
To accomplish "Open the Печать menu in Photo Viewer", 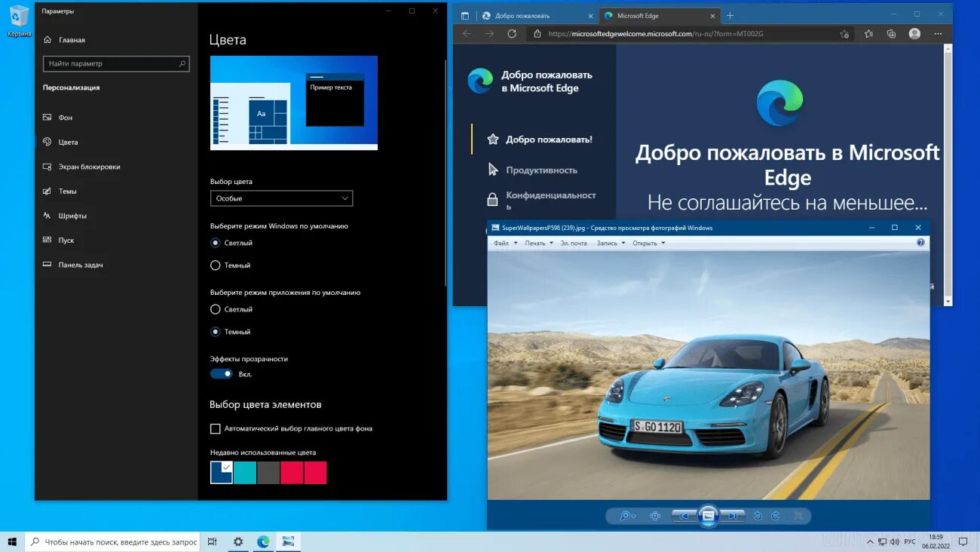I will pyautogui.click(x=539, y=243).
